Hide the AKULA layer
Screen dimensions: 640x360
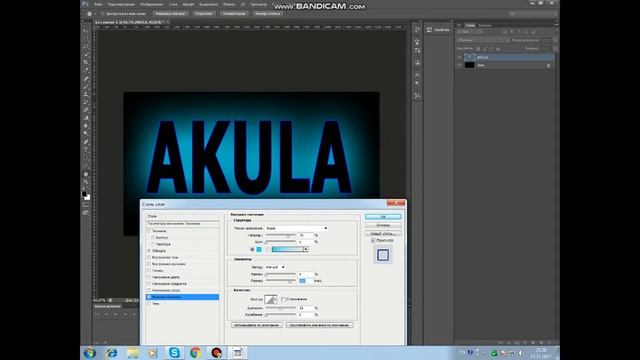point(459,57)
